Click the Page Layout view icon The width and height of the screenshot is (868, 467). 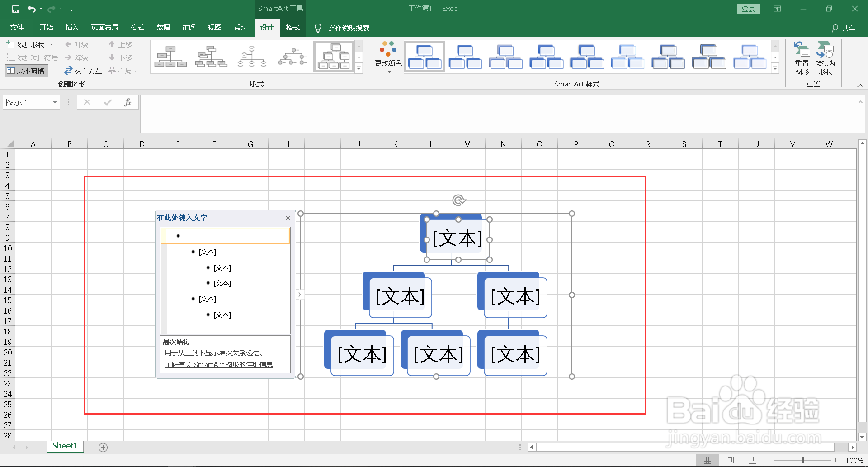pos(730,460)
